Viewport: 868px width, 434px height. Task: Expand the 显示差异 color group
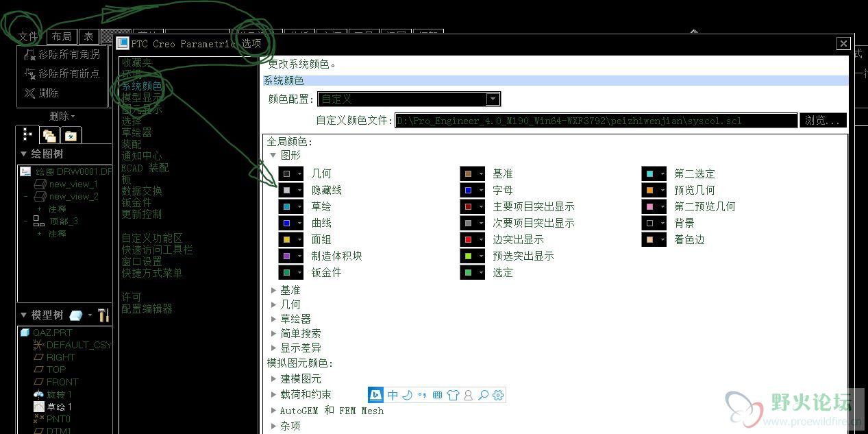[x=273, y=348]
